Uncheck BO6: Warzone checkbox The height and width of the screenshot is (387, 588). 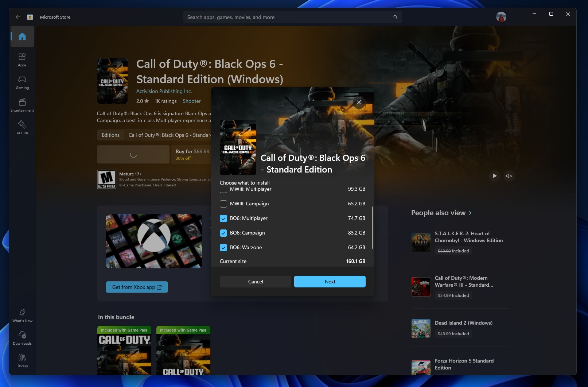[223, 248]
